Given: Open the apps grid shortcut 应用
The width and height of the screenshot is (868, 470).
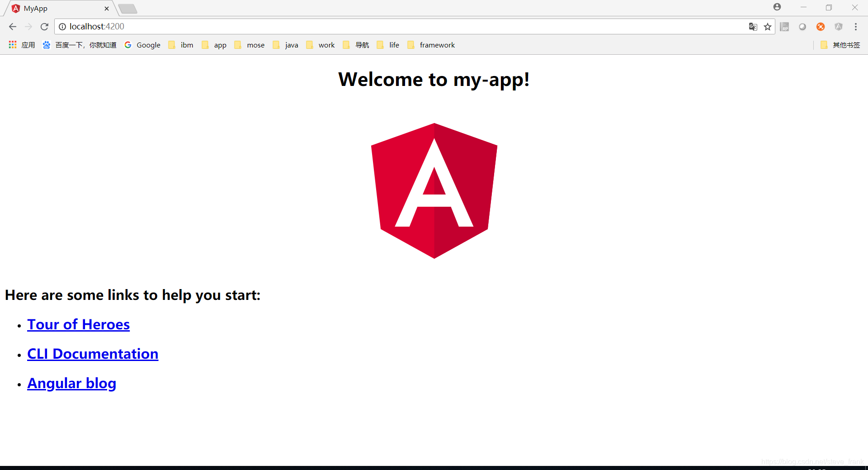Looking at the screenshot, I should click(22, 45).
